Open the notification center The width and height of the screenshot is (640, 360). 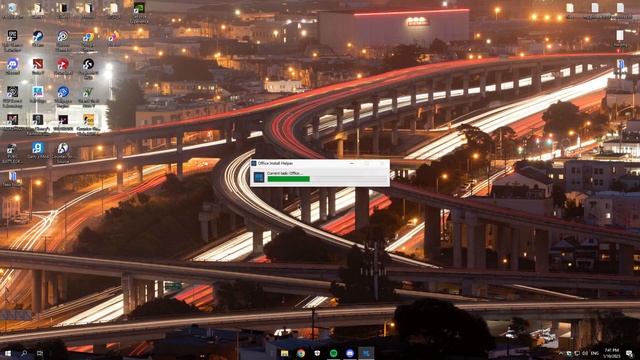click(x=629, y=353)
